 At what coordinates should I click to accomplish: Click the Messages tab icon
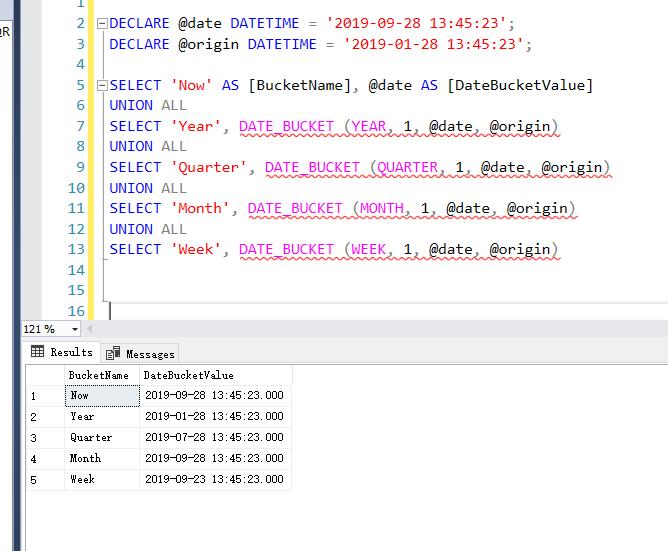point(113,353)
